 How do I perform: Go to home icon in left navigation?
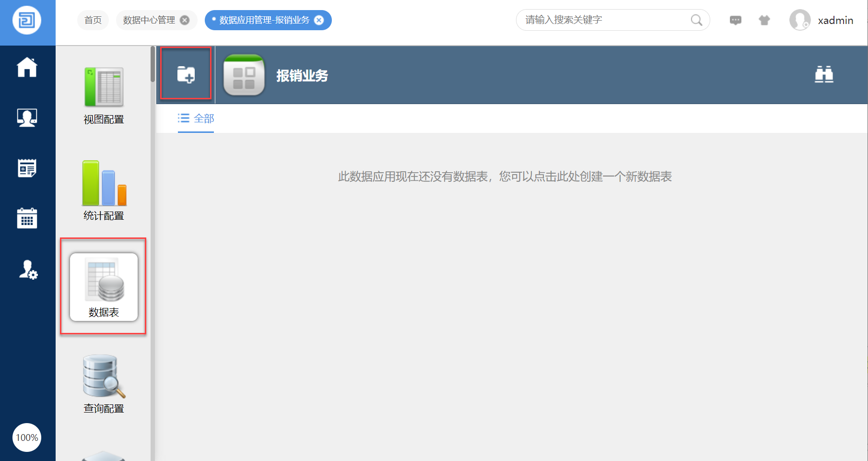27,67
